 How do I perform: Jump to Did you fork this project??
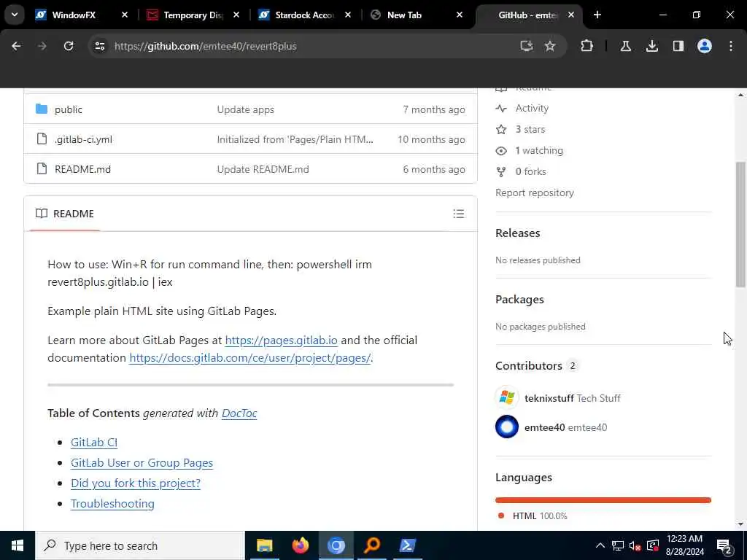pos(135,483)
